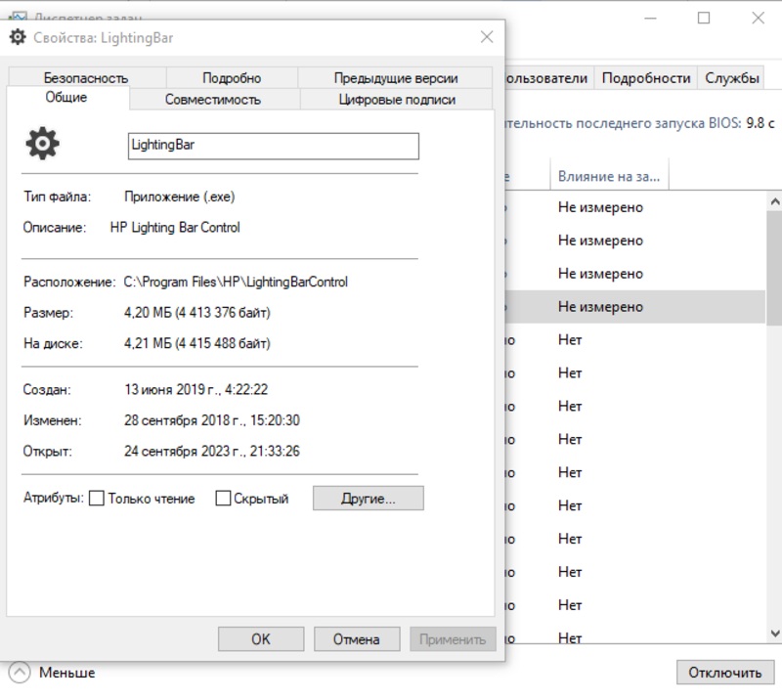
Task: Click the gear icon in the dialog title bar
Action: 18,37
